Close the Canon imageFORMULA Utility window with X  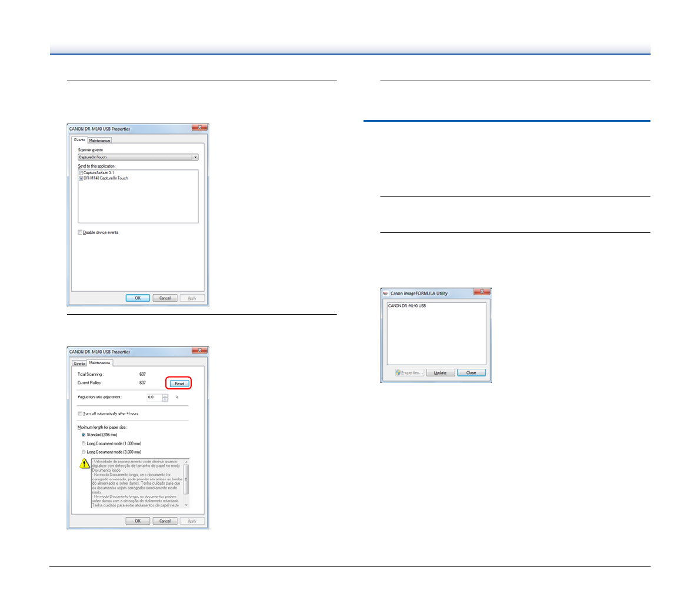coord(482,292)
